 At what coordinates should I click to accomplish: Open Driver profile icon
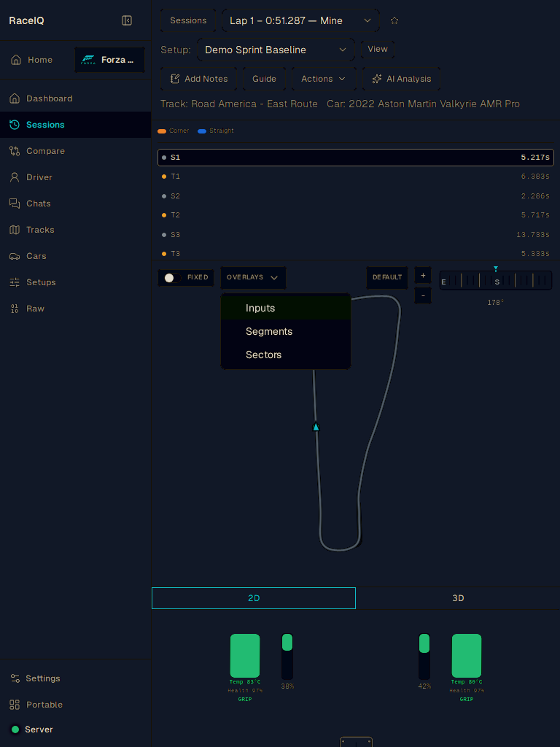pos(15,177)
